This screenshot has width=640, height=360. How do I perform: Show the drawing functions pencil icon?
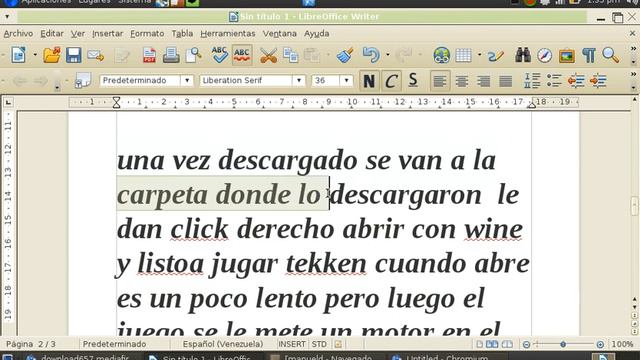[496, 55]
